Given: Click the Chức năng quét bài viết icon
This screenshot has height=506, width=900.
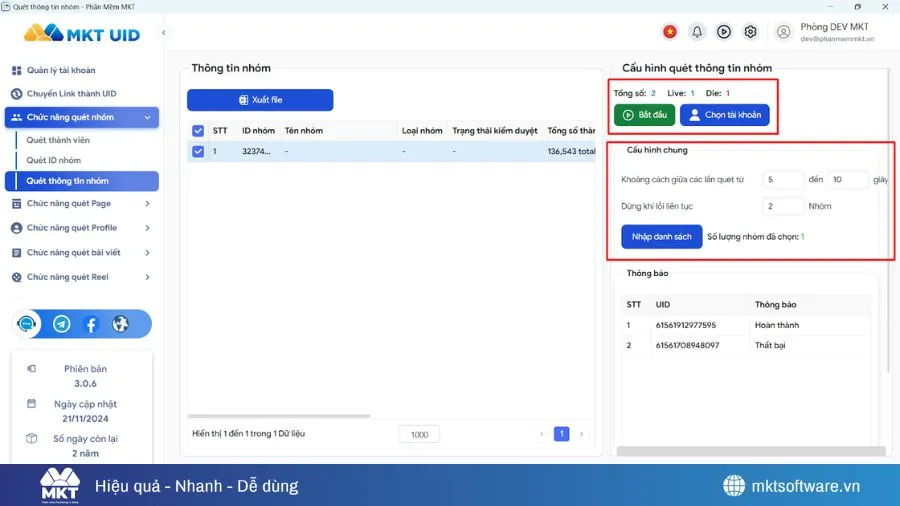Looking at the screenshot, I should pyautogui.click(x=17, y=252).
